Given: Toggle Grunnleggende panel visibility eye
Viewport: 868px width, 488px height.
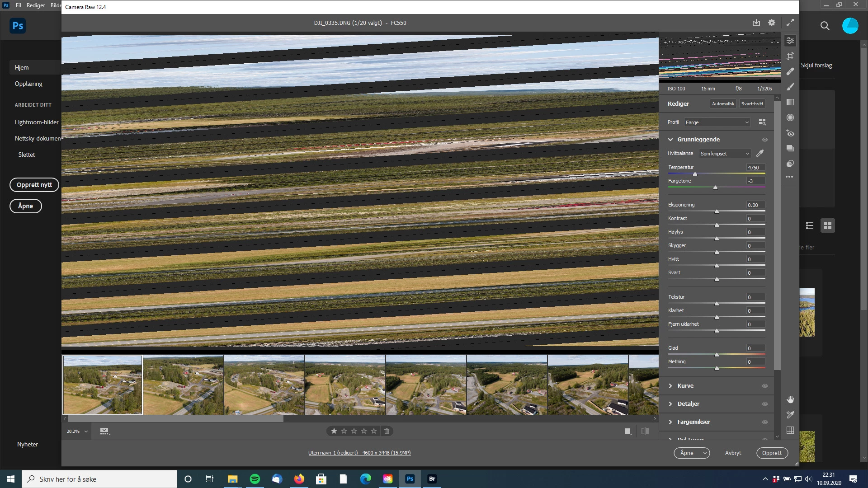Looking at the screenshot, I should pos(765,140).
